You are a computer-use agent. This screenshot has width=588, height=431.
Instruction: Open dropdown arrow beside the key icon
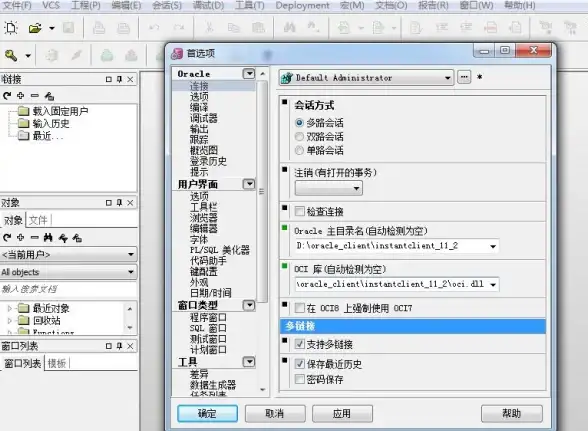(28, 56)
